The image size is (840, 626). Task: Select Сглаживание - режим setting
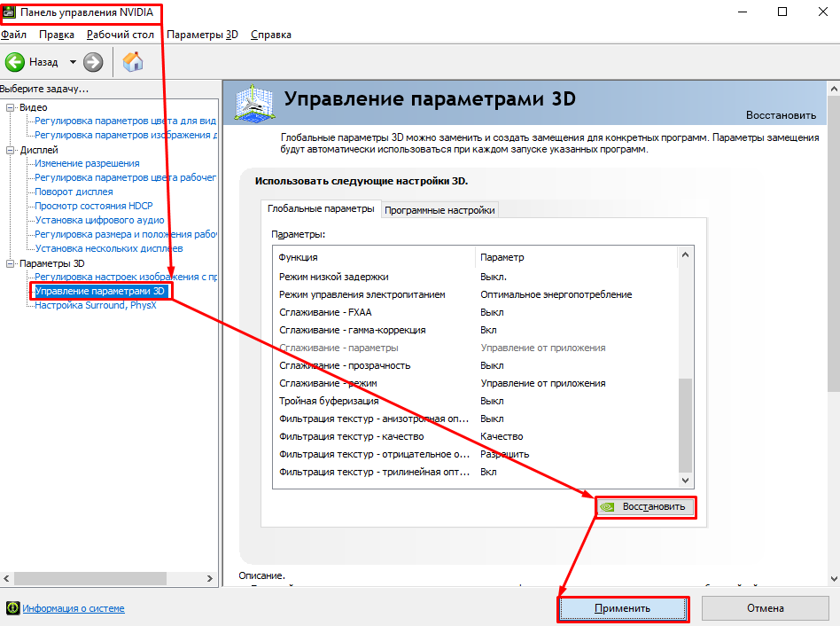475,383
